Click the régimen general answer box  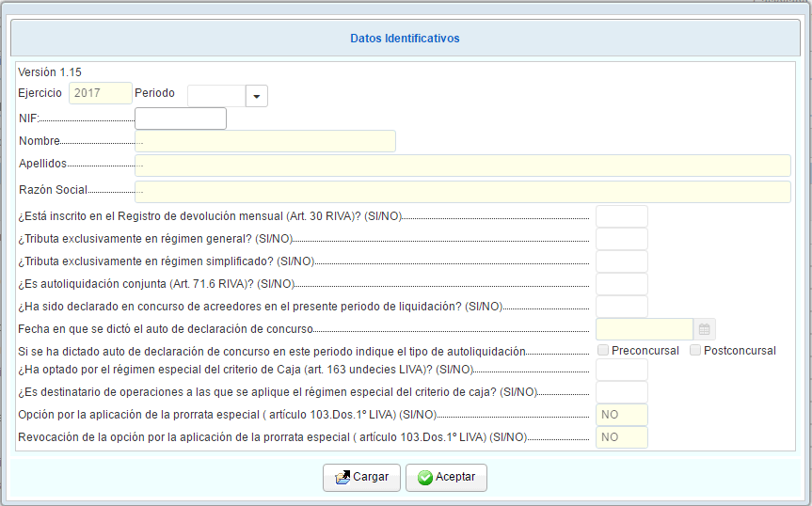click(622, 239)
